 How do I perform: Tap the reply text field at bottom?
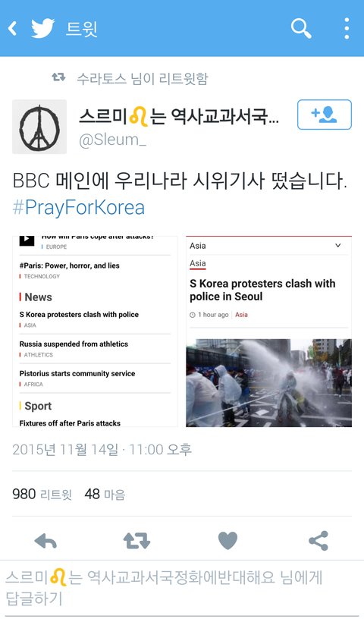point(182,589)
